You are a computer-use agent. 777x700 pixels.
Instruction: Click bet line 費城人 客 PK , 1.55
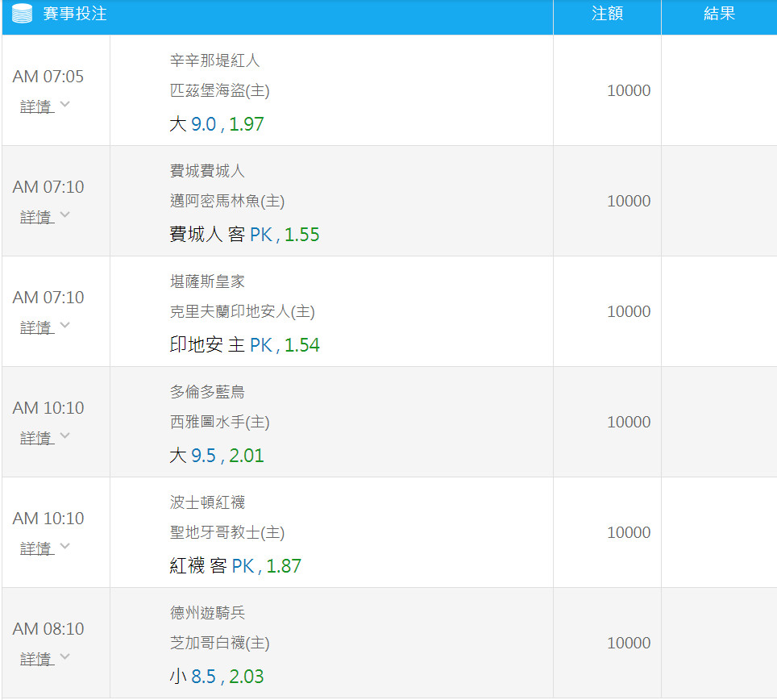[244, 235]
